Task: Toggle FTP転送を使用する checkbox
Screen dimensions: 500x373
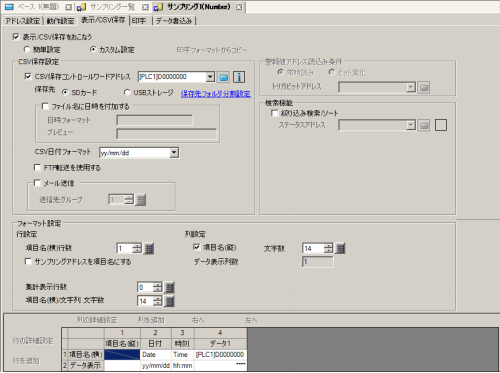Action: pyautogui.click(x=37, y=167)
